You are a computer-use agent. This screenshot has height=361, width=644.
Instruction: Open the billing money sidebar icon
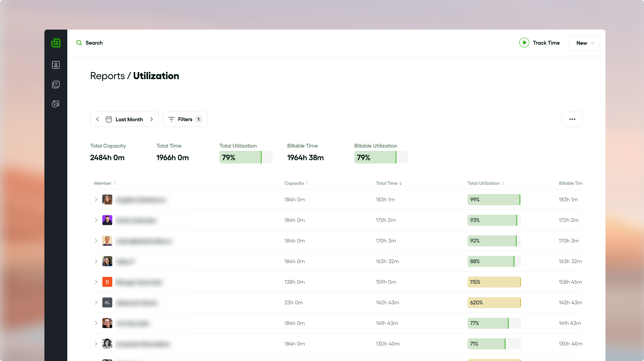pyautogui.click(x=56, y=104)
